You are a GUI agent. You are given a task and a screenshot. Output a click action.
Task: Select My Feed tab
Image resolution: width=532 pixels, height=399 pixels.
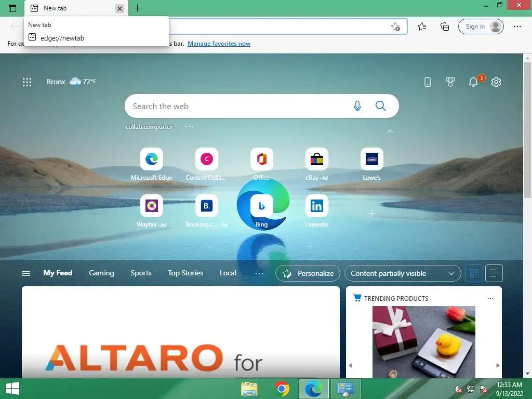pyautogui.click(x=58, y=273)
